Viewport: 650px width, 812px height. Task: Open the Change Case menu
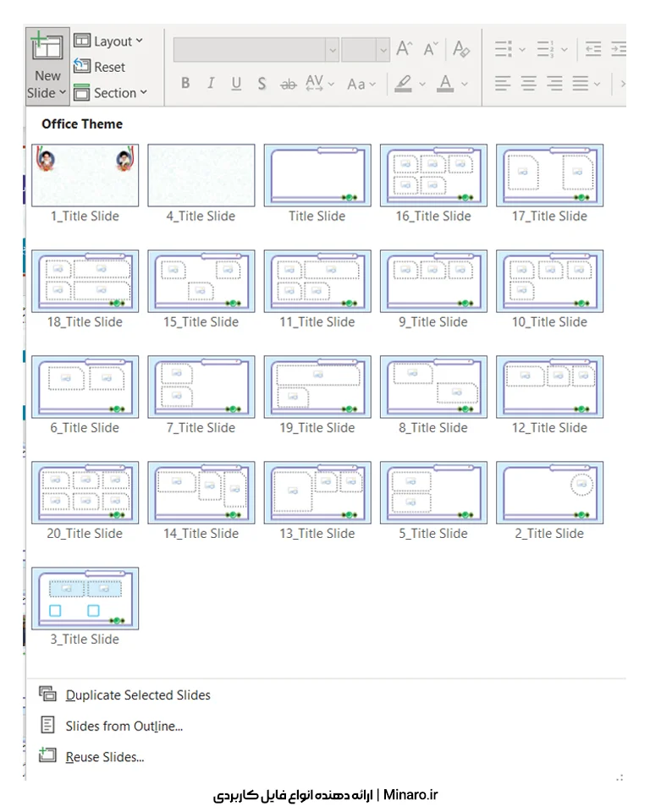point(361,84)
